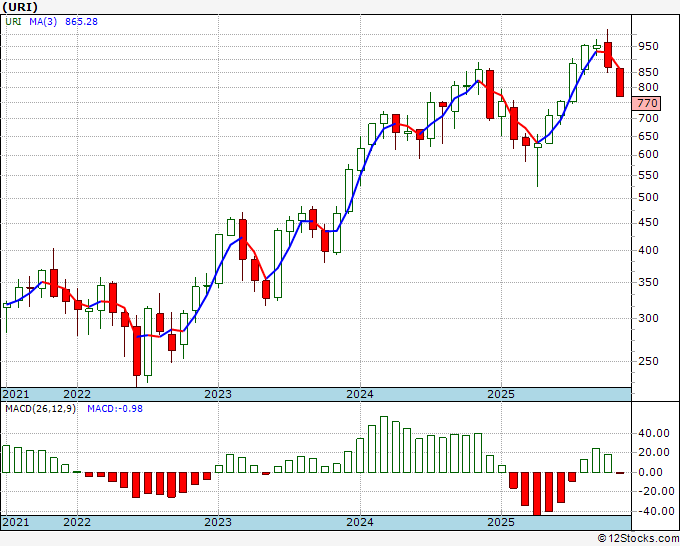Click the 40.00 MACD axis label
680x546 pixels.
(x=654, y=433)
